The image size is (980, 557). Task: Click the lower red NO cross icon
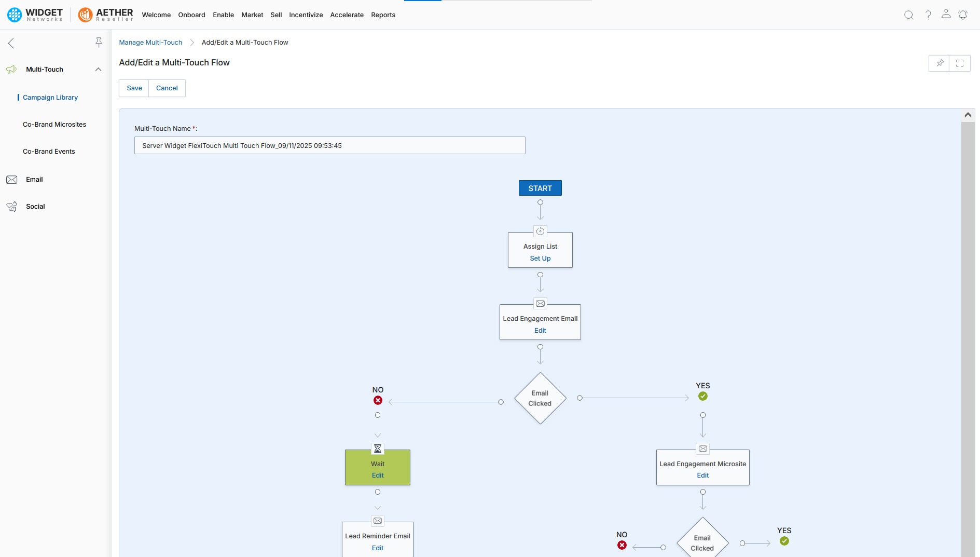622,545
